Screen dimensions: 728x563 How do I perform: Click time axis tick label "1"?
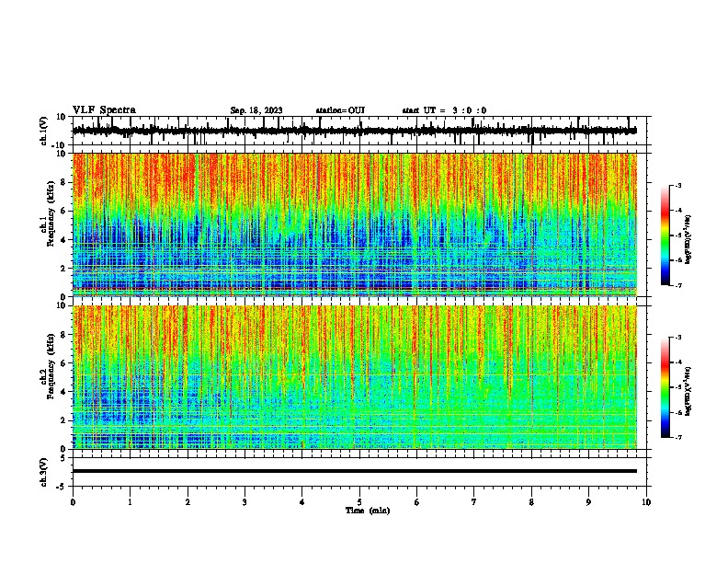[x=130, y=502]
